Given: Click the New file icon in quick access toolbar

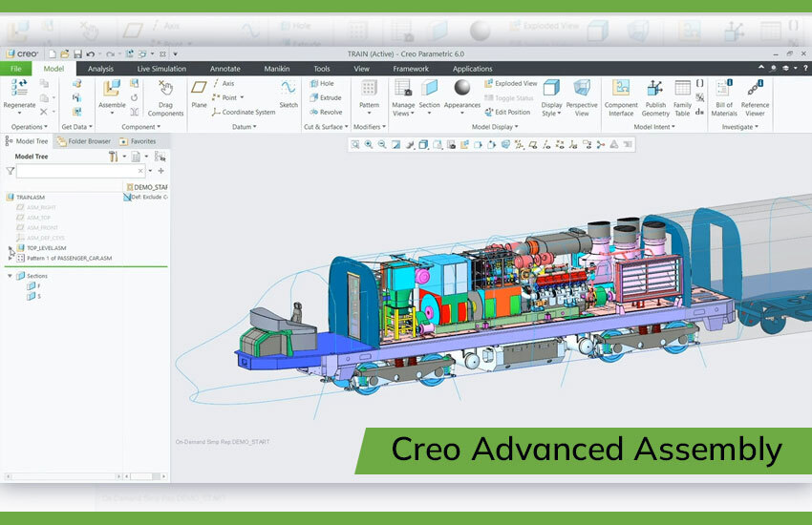Looking at the screenshot, I should coord(52,53).
